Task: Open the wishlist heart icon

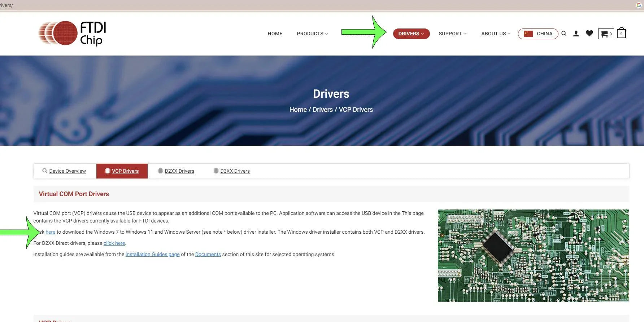Action: (589, 34)
